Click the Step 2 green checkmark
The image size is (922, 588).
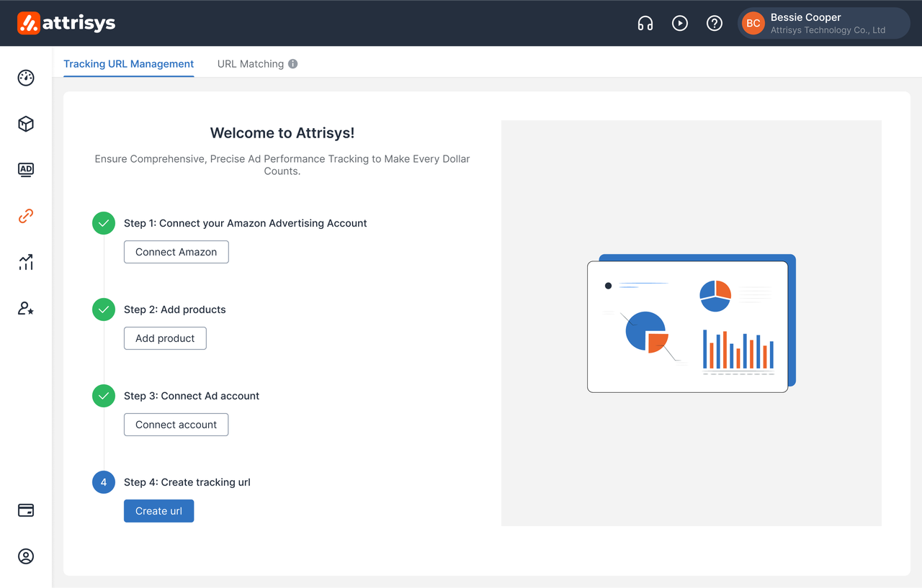(104, 309)
